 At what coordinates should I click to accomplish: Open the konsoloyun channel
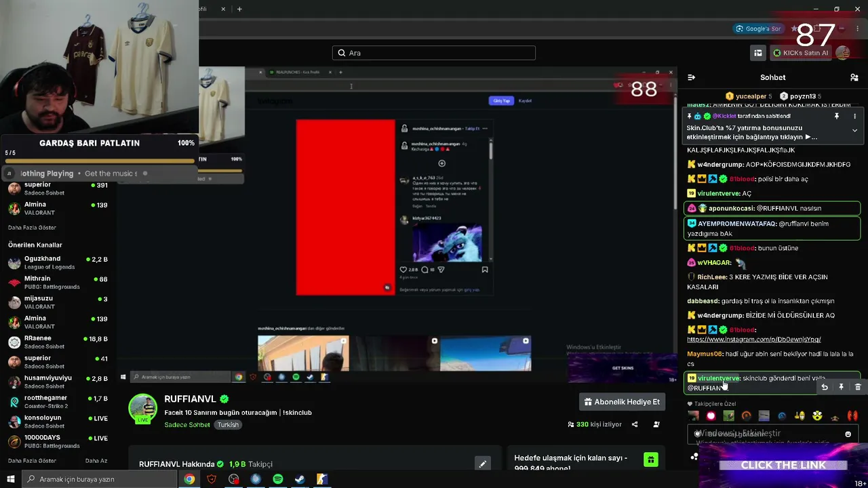pos(58,422)
